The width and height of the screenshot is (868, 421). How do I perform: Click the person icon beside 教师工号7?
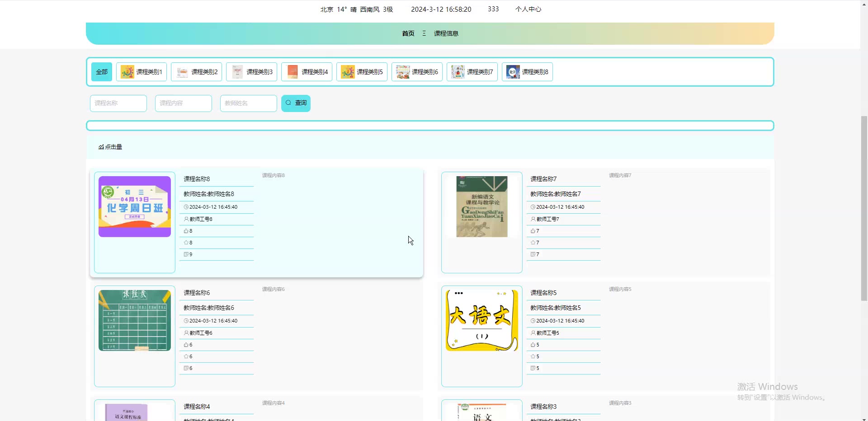click(x=533, y=219)
